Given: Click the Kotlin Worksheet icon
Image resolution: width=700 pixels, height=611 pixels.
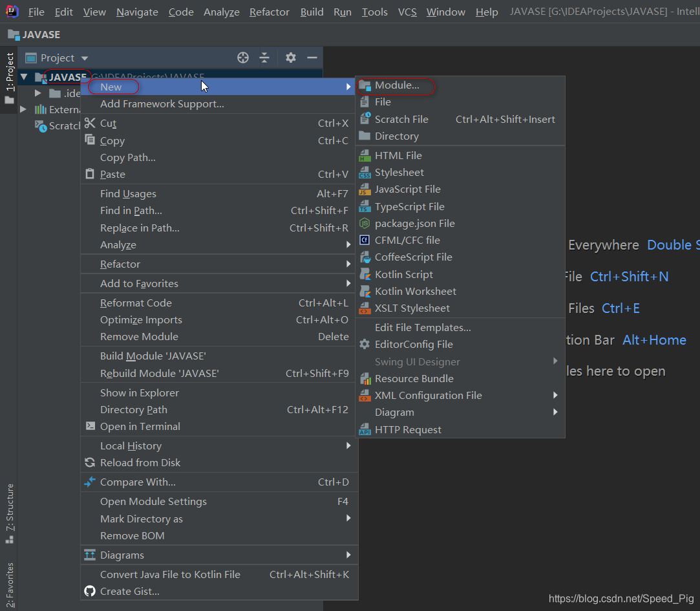Looking at the screenshot, I should [x=365, y=291].
